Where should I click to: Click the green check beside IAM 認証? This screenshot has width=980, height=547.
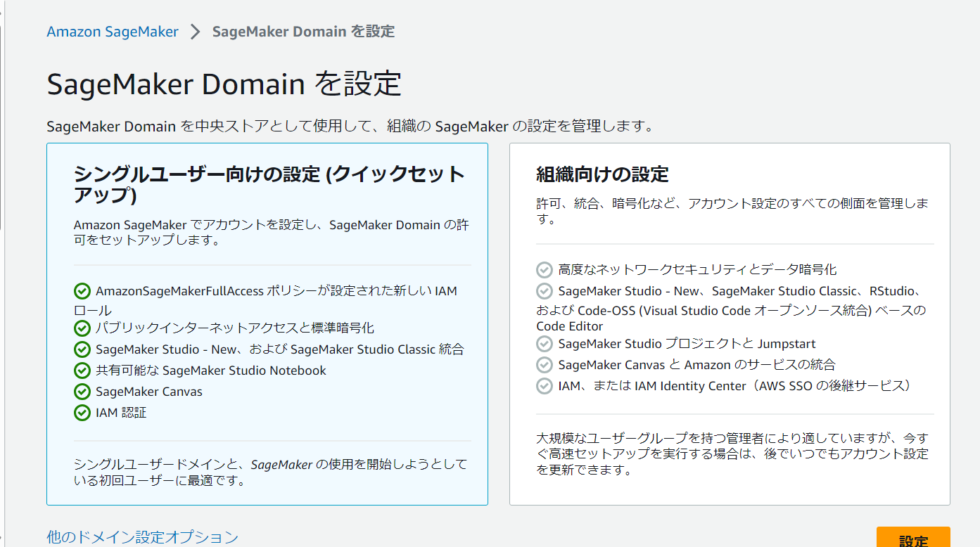[82, 413]
